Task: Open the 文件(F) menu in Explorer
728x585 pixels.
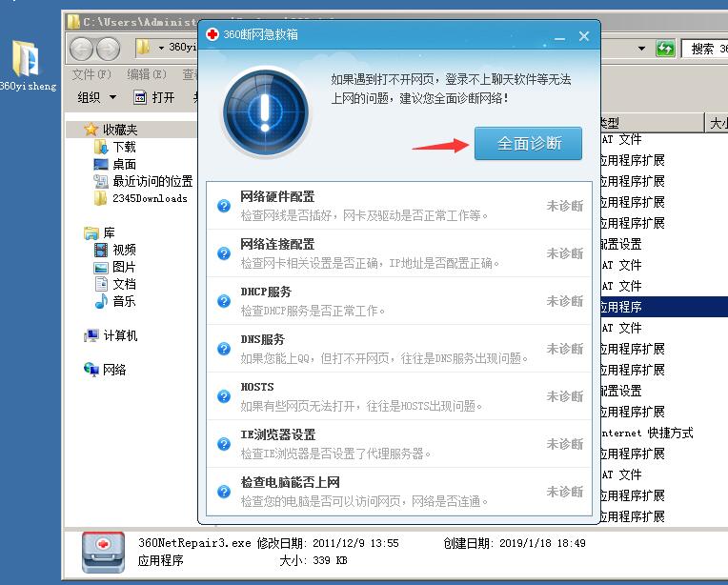Action: pos(91,74)
